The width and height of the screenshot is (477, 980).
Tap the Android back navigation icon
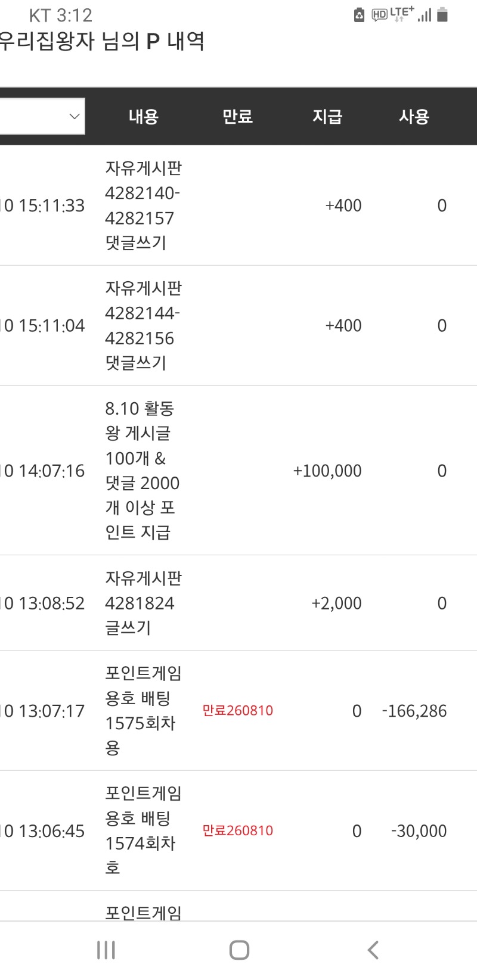point(373,950)
